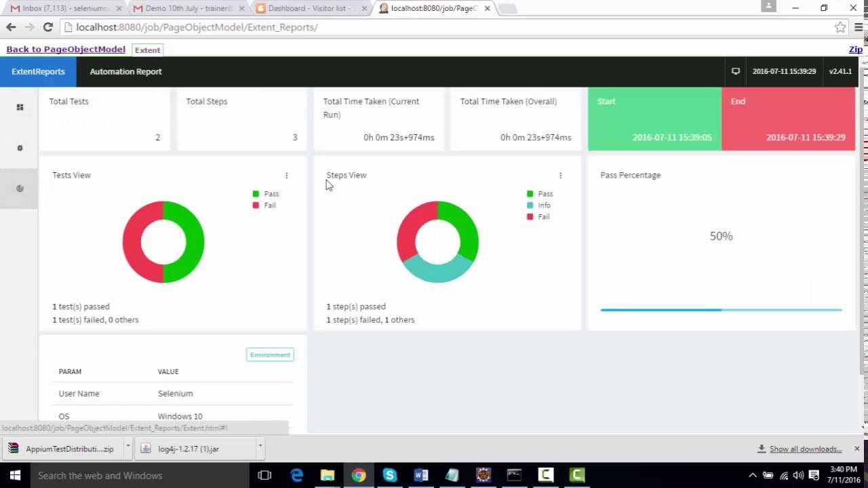
Task: Open the Action Center notifications icon
Action: point(814,475)
